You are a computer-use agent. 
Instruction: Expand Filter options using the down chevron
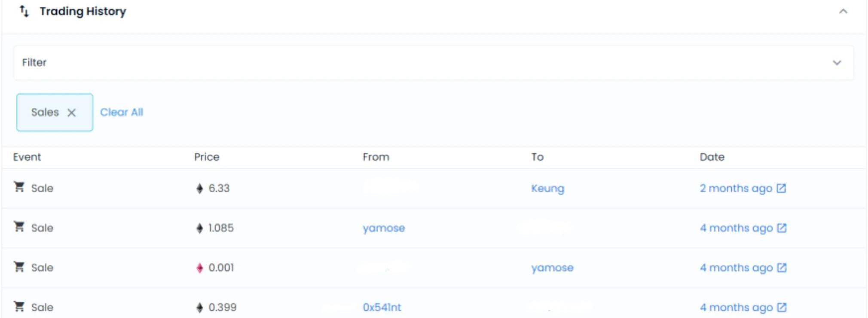[x=837, y=63]
